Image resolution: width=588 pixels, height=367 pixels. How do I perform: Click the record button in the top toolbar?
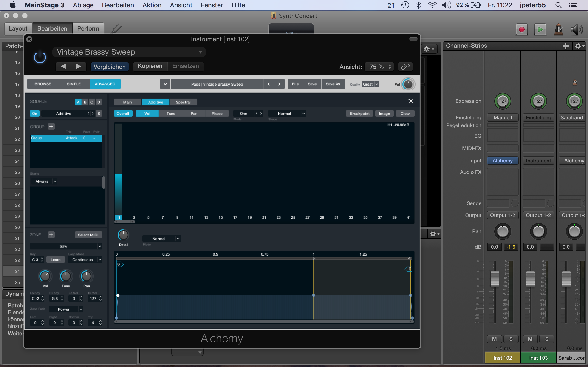(522, 29)
